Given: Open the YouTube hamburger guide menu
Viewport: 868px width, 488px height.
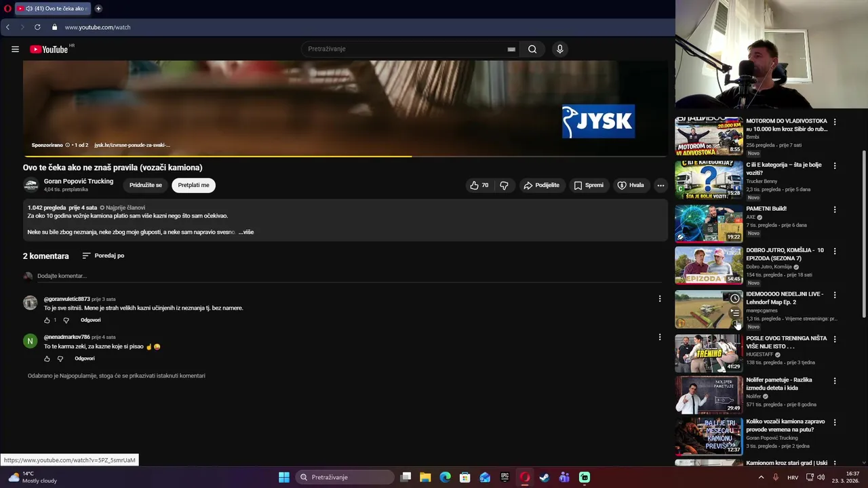Looking at the screenshot, I should point(15,49).
